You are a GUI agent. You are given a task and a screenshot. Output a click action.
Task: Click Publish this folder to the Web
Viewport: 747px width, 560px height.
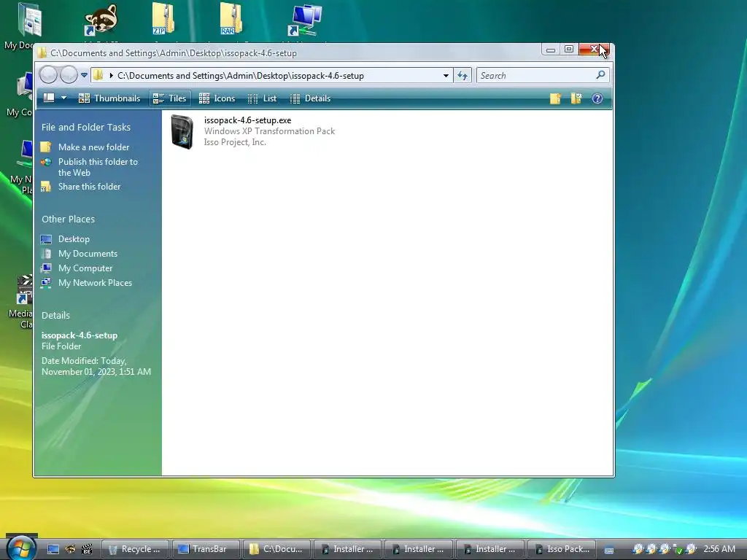98,167
